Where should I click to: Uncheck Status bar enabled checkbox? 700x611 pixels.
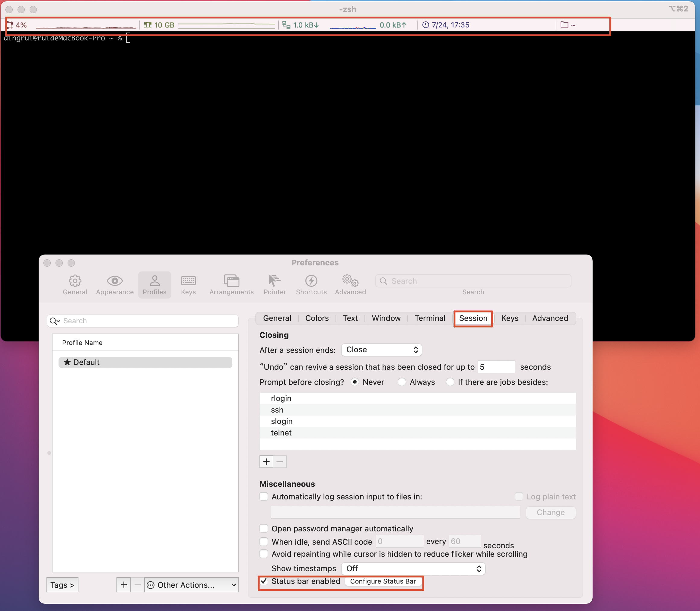[264, 581]
